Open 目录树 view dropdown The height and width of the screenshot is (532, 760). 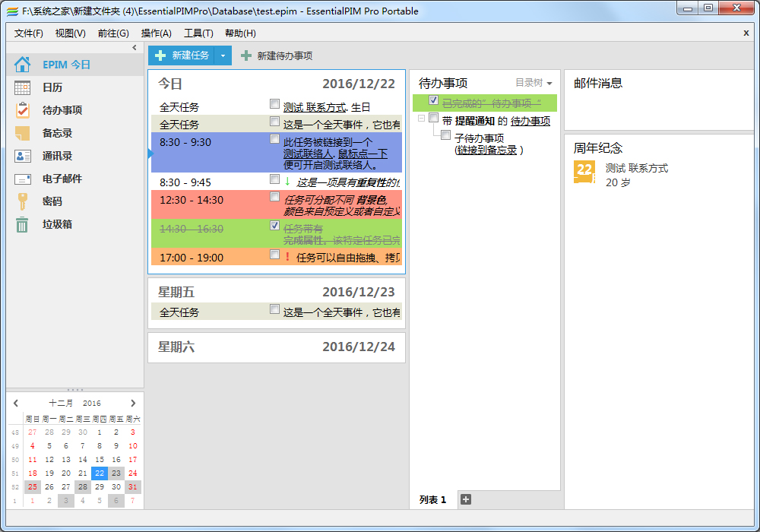coord(534,83)
